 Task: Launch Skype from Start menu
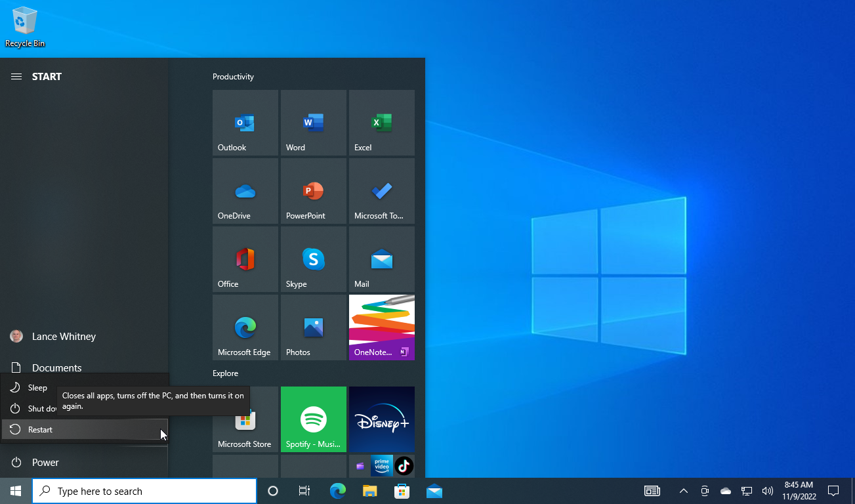313,259
